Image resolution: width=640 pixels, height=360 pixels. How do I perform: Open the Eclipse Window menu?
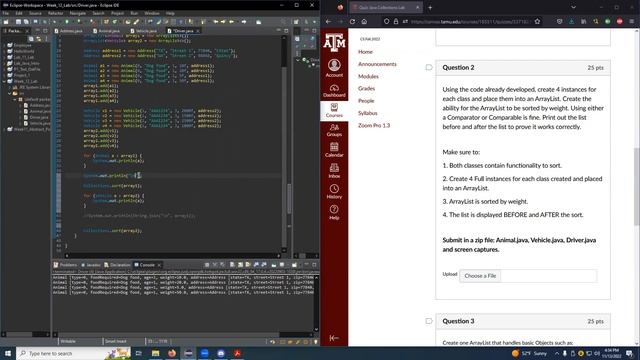[152, 13]
